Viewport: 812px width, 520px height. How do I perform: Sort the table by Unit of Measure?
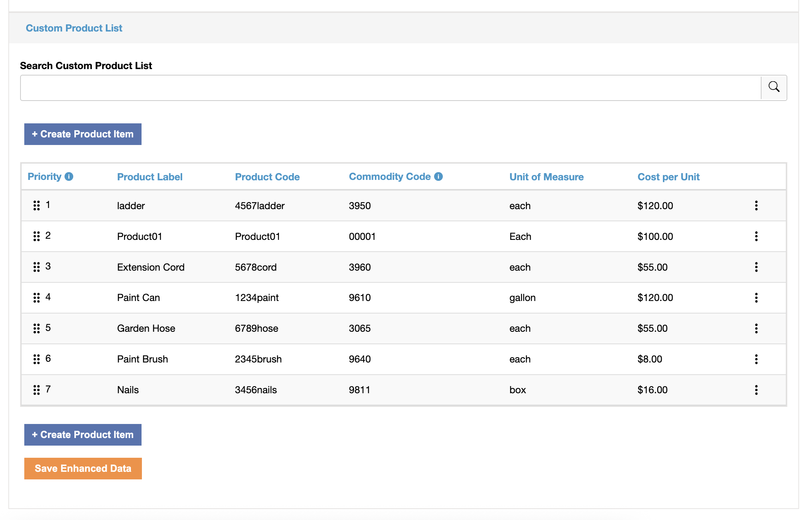pyautogui.click(x=546, y=176)
